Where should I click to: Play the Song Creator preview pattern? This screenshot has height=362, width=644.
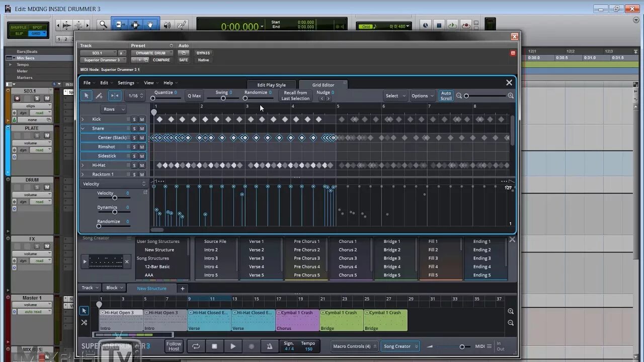85,261
